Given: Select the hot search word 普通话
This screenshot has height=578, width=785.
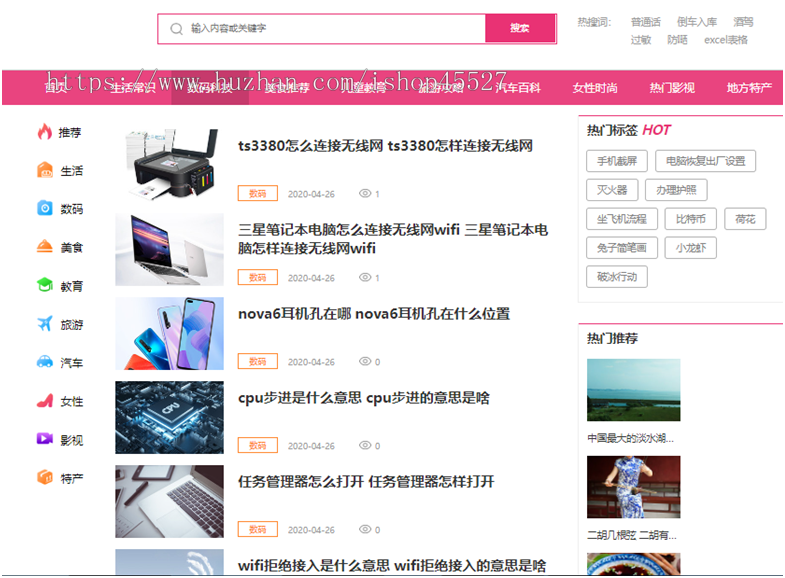Looking at the screenshot, I should click(646, 22).
